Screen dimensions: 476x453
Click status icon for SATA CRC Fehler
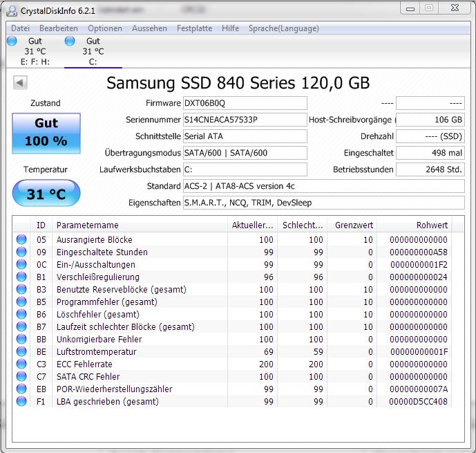21,376
